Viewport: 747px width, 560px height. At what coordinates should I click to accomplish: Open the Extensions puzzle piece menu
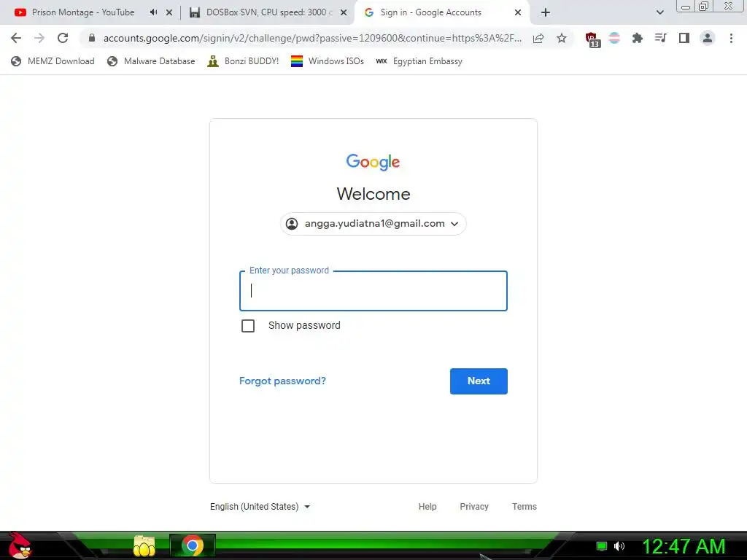637,38
